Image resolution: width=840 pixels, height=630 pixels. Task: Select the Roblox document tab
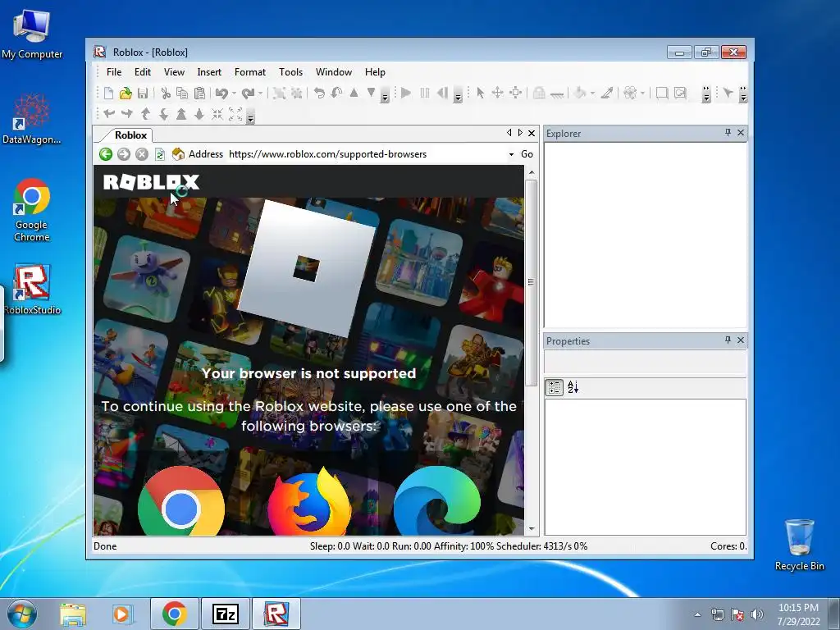point(130,135)
